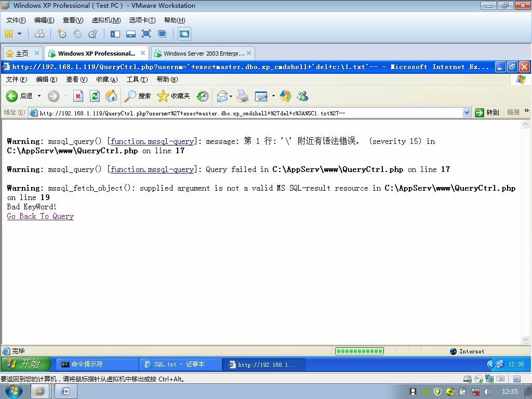Enter full screen mode via VMware toolbar icon

(x=146, y=34)
